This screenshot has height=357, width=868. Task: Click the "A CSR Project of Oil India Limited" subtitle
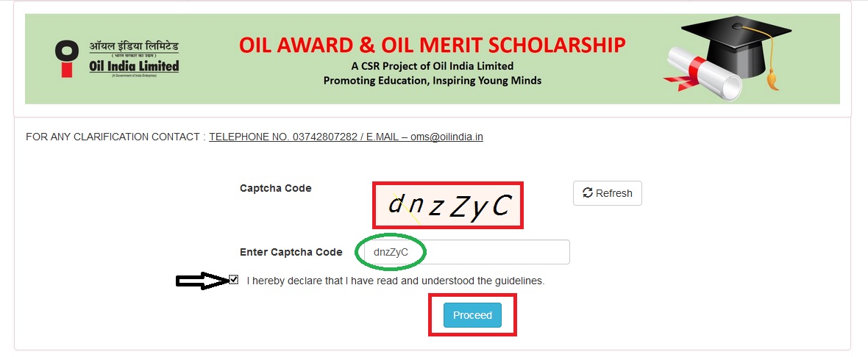(432, 66)
